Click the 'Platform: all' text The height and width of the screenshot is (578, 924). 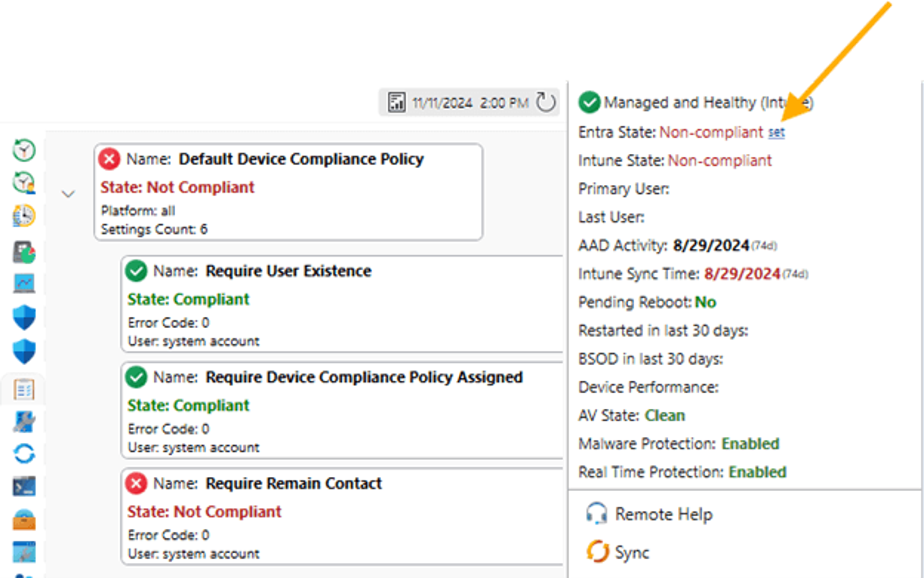point(138,211)
